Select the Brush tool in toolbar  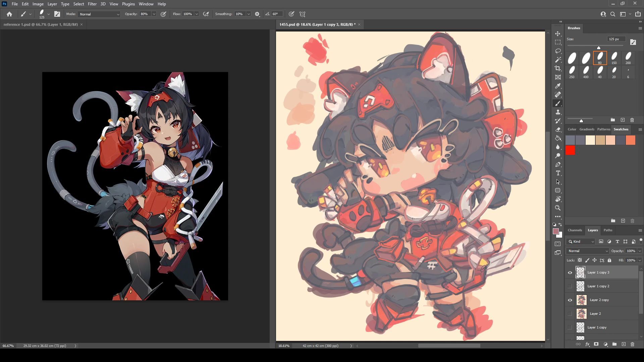coord(558,104)
